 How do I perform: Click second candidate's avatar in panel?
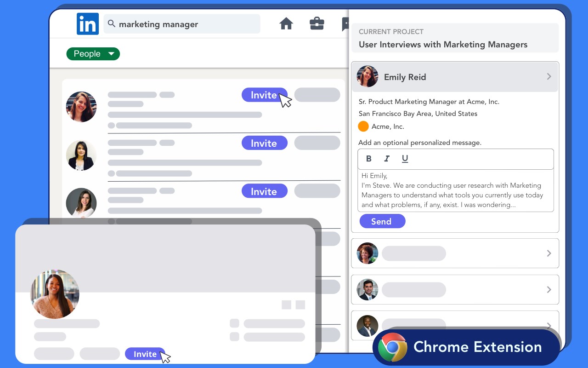pos(367,253)
